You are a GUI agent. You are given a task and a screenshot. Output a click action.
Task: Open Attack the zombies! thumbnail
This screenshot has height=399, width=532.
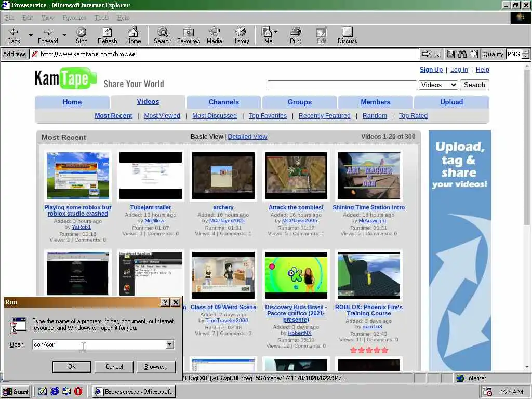tap(296, 176)
